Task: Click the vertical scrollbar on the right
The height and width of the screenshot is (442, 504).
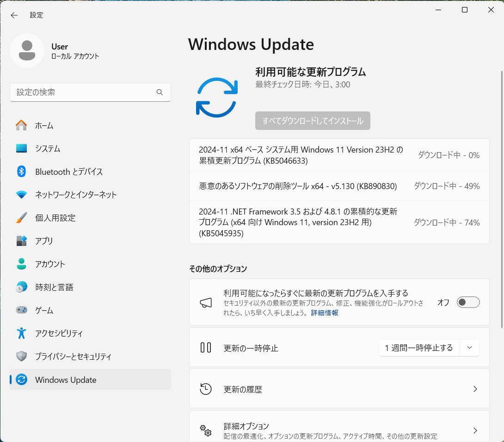Action: [x=501, y=199]
